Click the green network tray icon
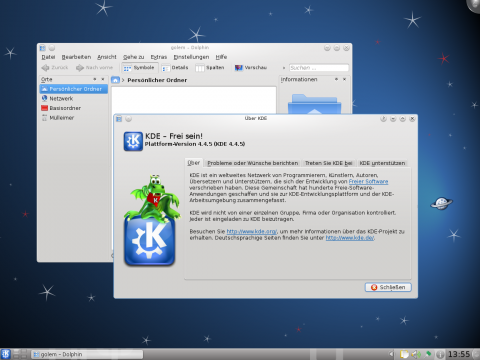The height and width of the screenshot is (360, 480). coord(428,354)
